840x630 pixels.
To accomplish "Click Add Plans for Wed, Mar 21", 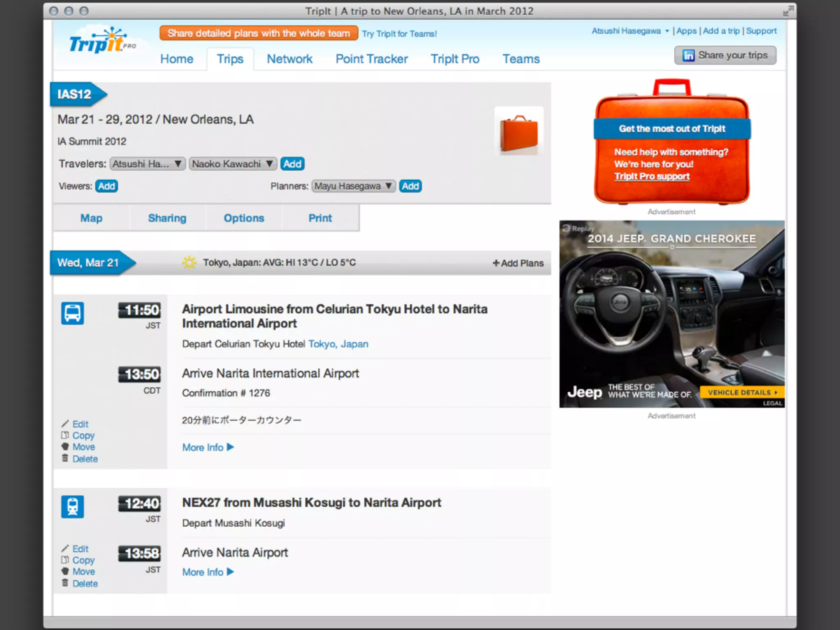I will coord(518,263).
